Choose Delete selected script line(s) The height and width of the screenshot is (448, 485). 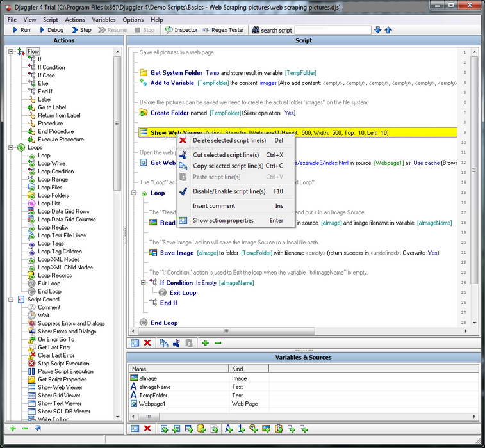point(236,140)
